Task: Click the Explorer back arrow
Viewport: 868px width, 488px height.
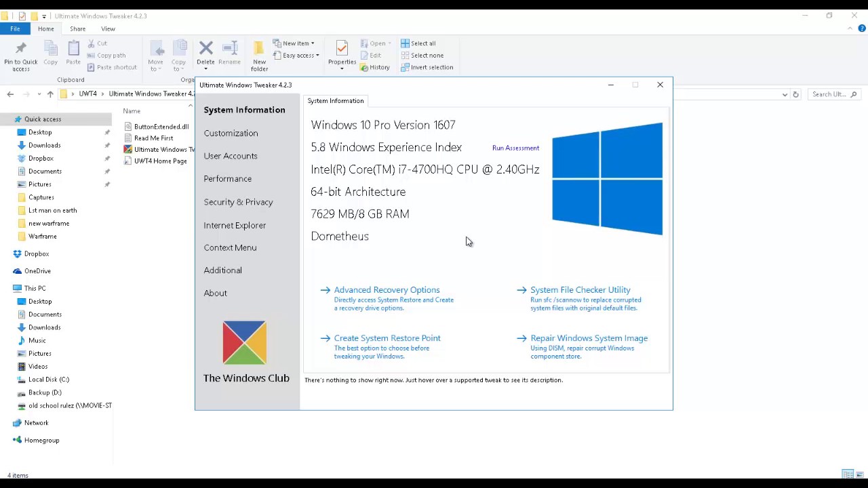Action: (10, 94)
